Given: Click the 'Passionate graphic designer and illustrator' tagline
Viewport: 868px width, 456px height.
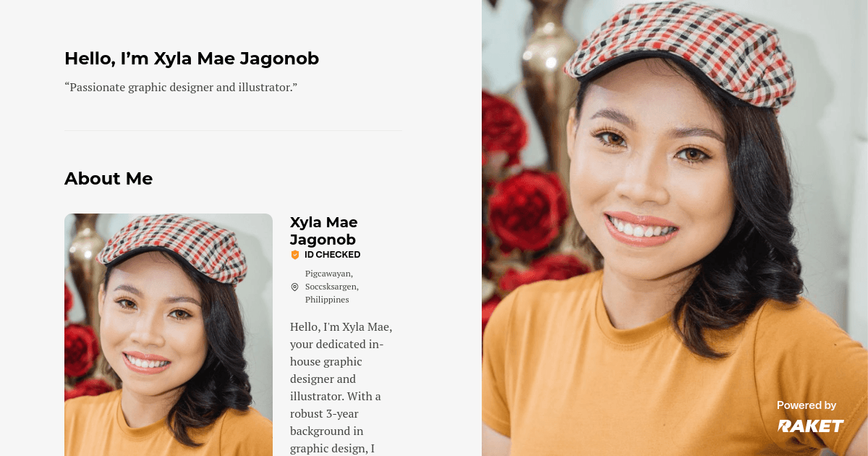Looking at the screenshot, I should (181, 88).
